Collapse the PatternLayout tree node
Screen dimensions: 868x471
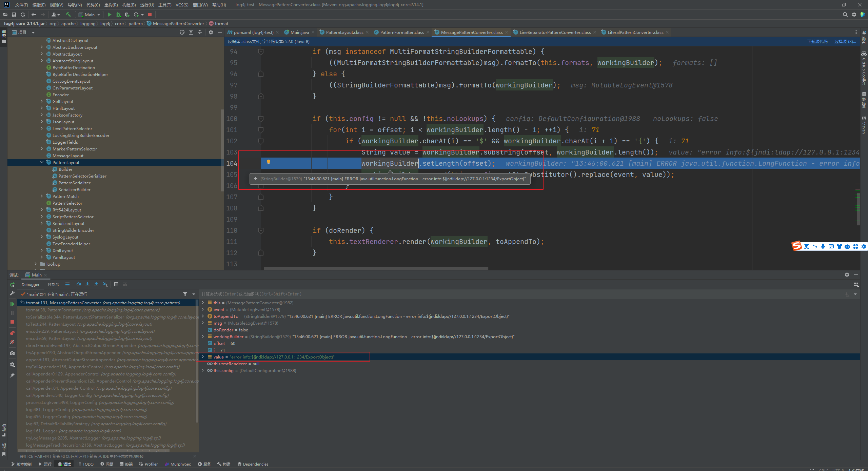(42, 162)
